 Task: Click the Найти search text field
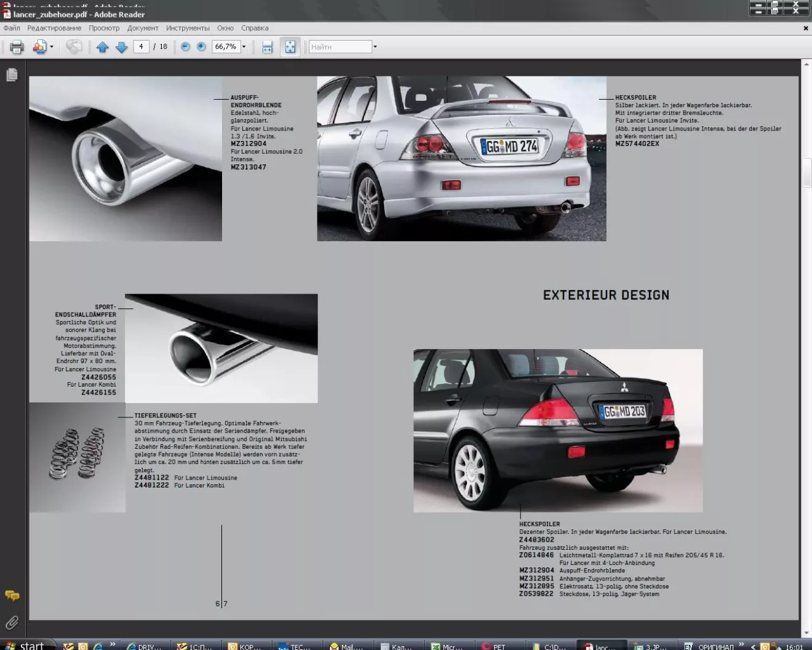[x=340, y=47]
